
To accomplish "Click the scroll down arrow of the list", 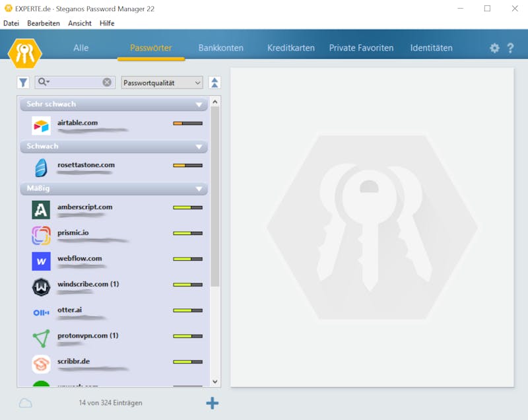I will tap(215, 382).
